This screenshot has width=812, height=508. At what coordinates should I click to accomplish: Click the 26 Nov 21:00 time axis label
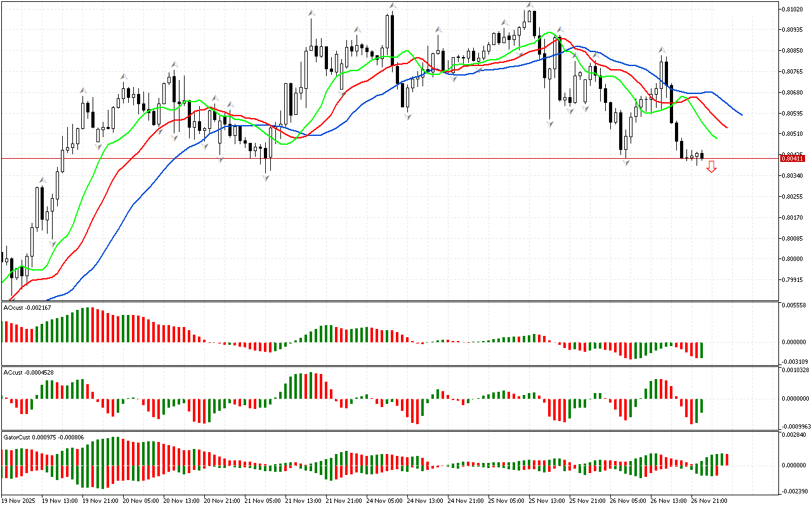pos(710,500)
